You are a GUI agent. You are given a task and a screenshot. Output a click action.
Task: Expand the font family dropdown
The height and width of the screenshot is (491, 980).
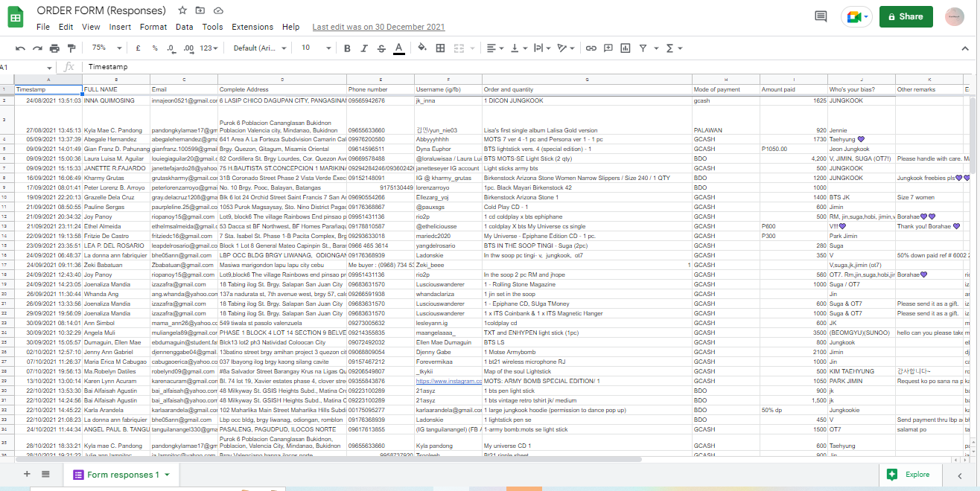click(x=261, y=48)
